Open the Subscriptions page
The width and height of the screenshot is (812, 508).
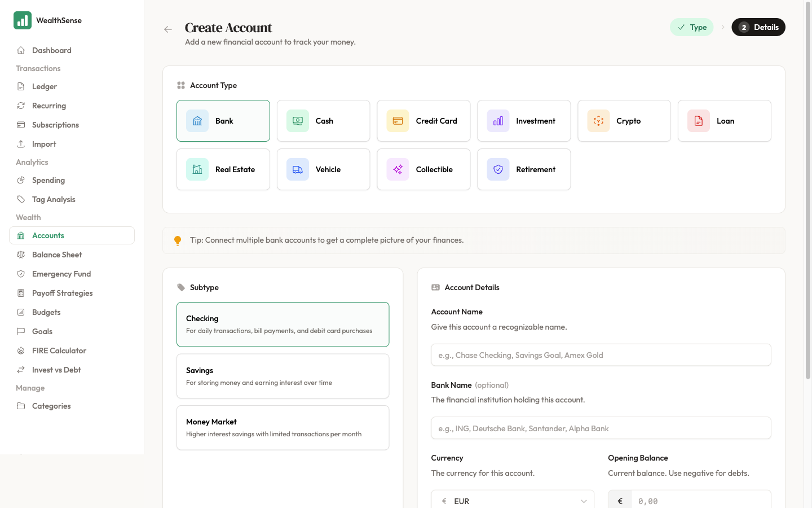point(72,125)
